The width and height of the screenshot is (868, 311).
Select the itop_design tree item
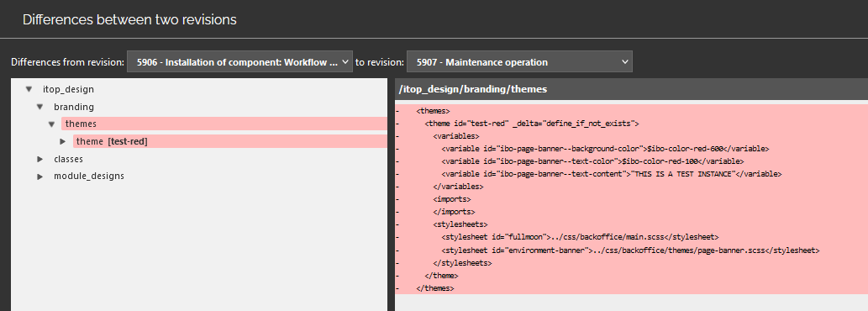tap(68, 89)
